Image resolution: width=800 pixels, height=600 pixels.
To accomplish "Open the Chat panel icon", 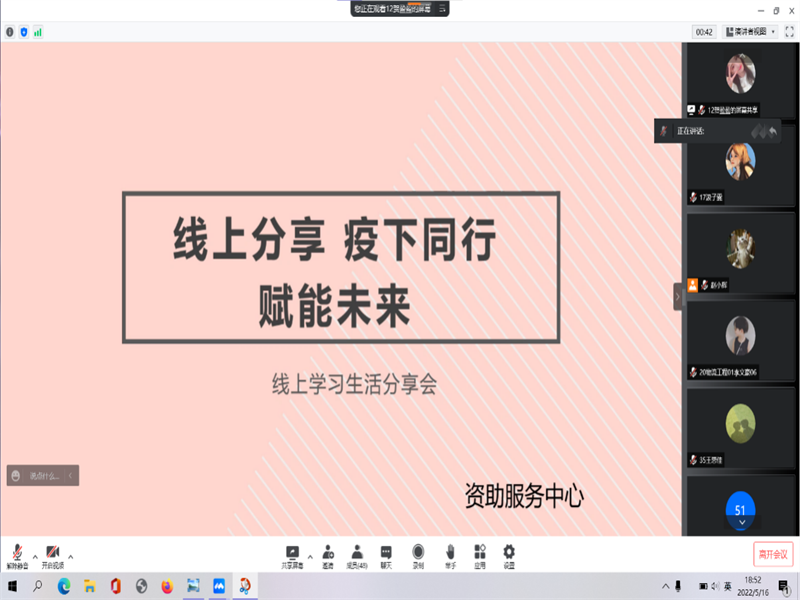I will [386, 554].
